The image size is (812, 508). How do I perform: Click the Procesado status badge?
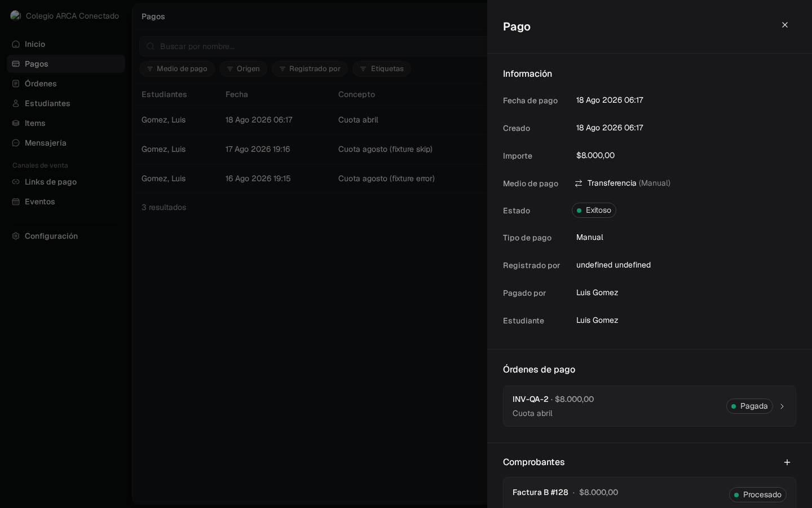pos(758,495)
